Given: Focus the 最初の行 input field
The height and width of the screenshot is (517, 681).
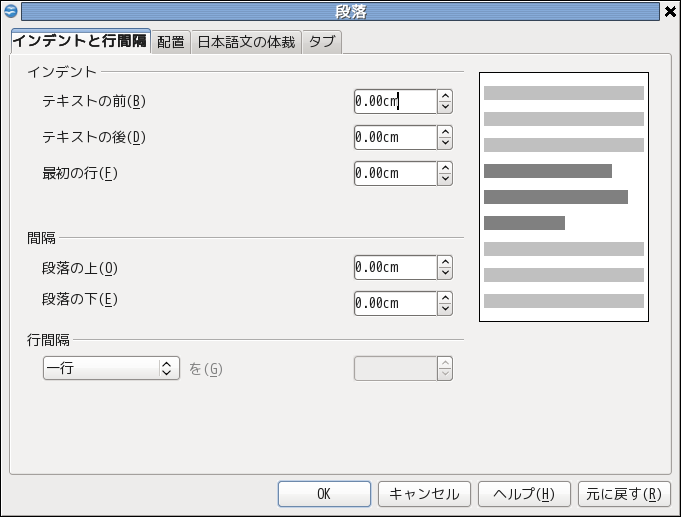Looking at the screenshot, I should click(x=395, y=174).
